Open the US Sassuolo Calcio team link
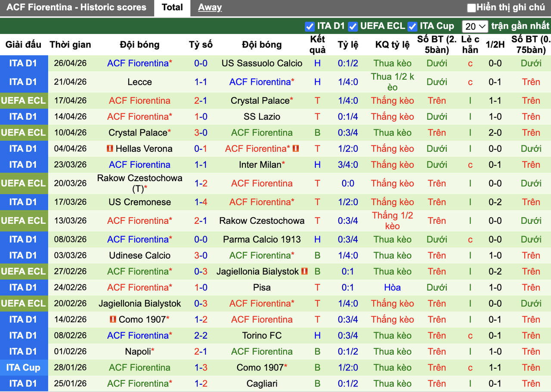The height and width of the screenshot is (392, 551). [262, 63]
